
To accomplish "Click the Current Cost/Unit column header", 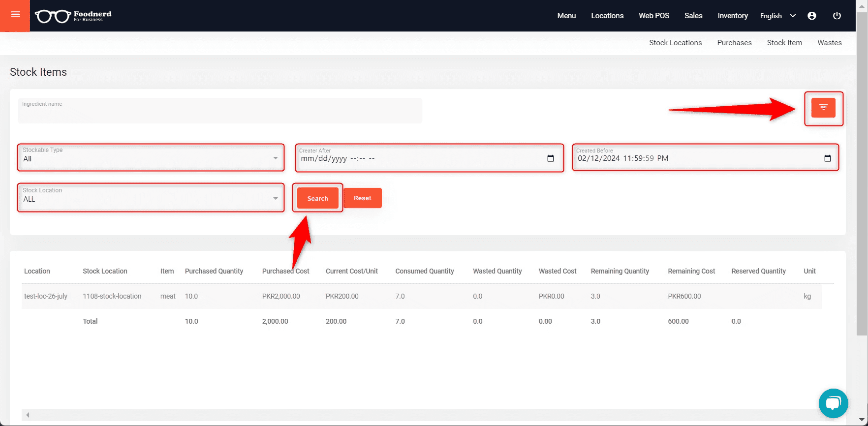I will [x=352, y=271].
